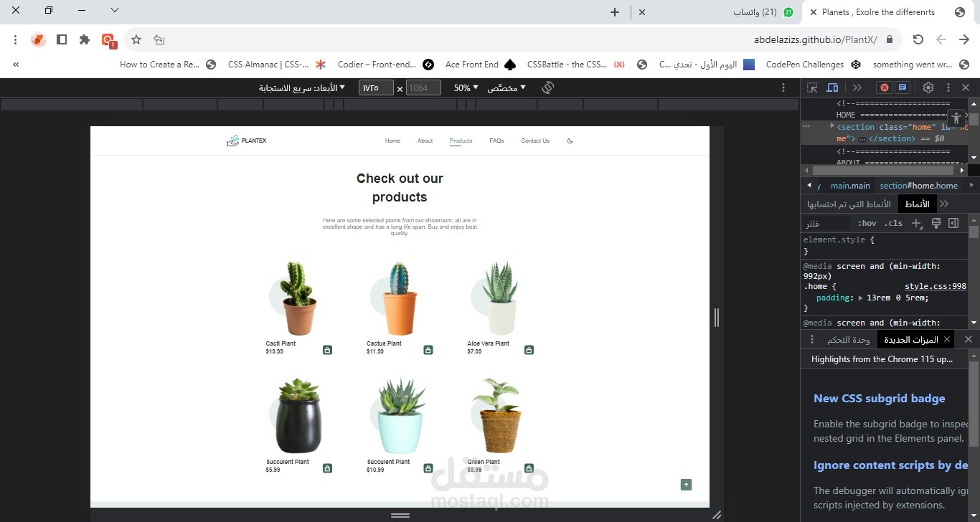This screenshot has height=522, width=980.
Task: Open the 50% zoom level dropdown
Action: tap(464, 87)
